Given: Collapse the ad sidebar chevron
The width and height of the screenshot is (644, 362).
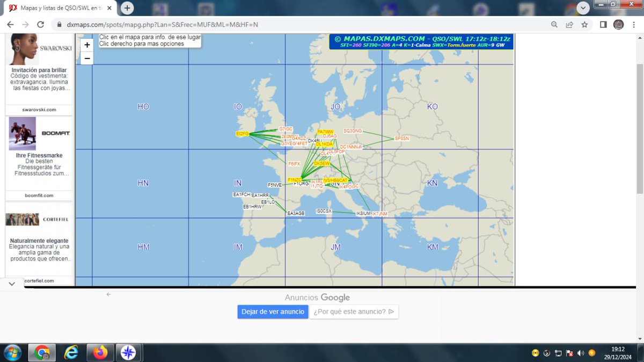Looking at the screenshot, I should [12, 284].
